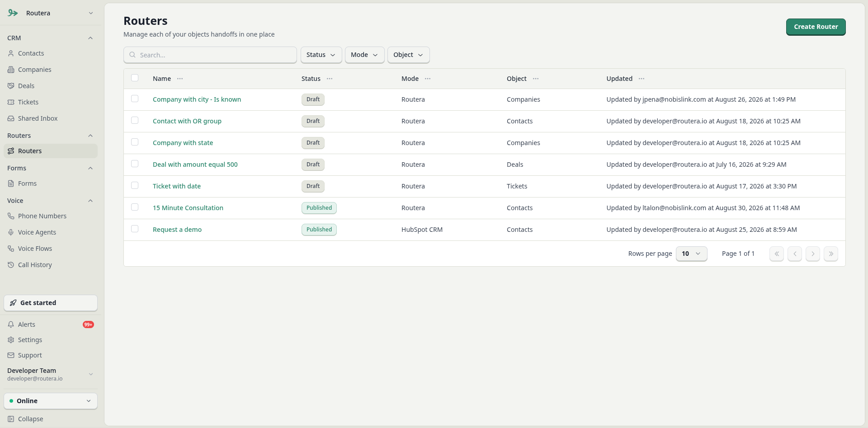Open the Object filter dropdown
The image size is (868, 428).
(408, 55)
